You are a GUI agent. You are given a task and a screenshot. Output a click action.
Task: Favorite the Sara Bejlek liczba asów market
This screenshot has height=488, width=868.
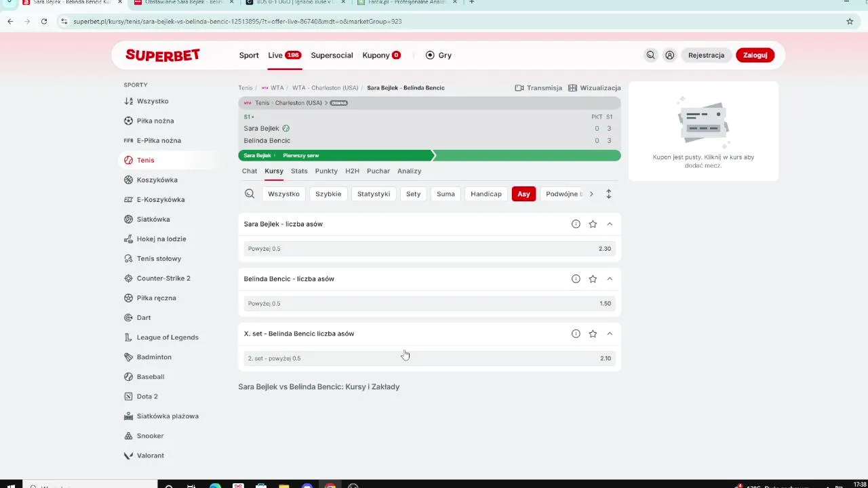click(x=593, y=224)
